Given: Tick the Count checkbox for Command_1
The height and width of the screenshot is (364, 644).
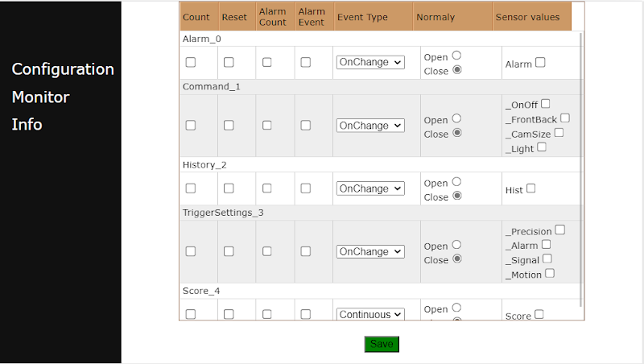Looking at the screenshot, I should tap(191, 125).
